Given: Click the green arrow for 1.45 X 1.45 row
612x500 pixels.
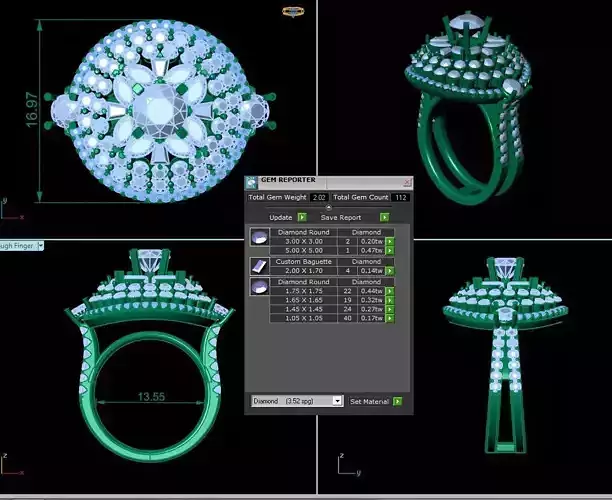Looking at the screenshot, I should 390,309.
